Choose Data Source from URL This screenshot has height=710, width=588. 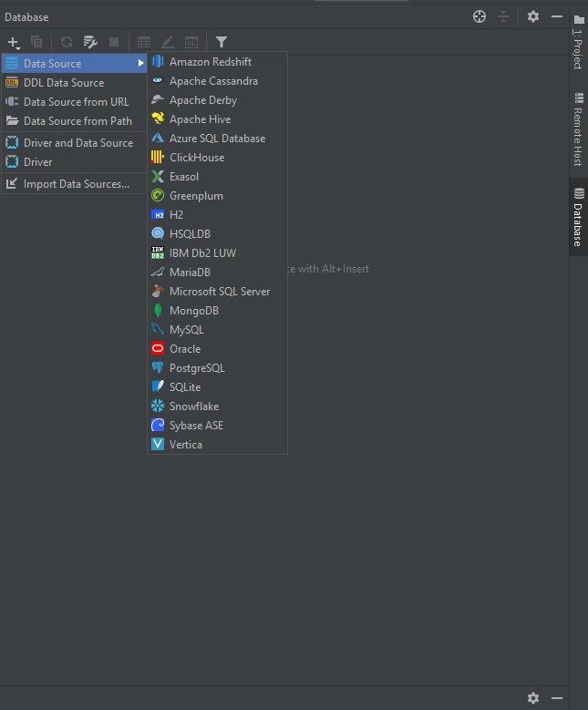[x=74, y=101]
